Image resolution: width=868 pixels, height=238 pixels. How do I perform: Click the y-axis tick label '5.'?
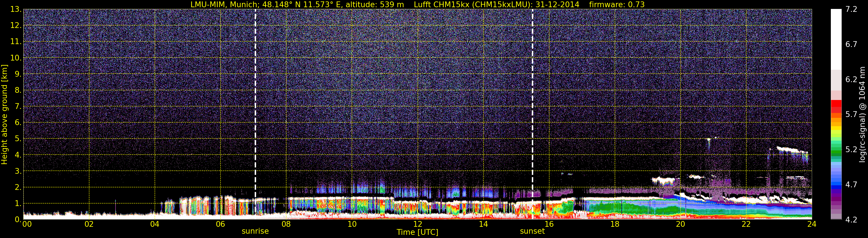pyautogui.click(x=18, y=139)
